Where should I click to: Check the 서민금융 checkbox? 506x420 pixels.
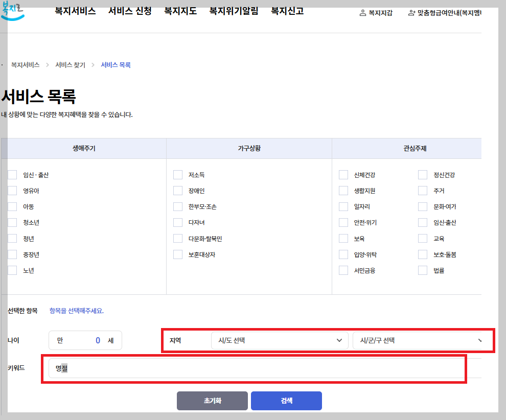point(343,270)
